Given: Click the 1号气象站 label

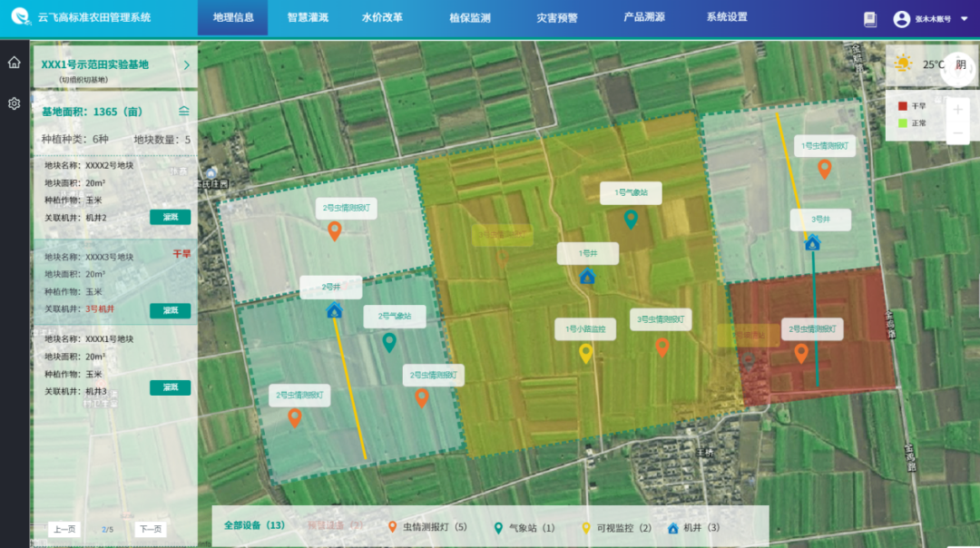Looking at the screenshot, I should point(631,192).
